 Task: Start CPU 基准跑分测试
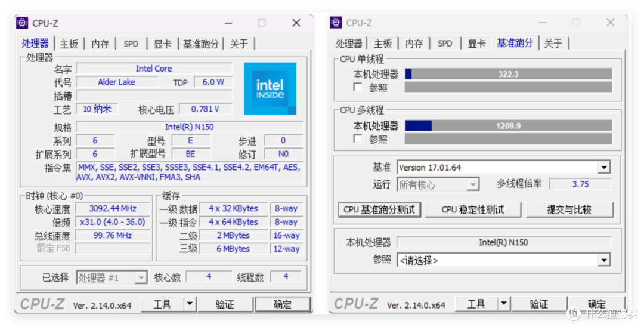(379, 209)
